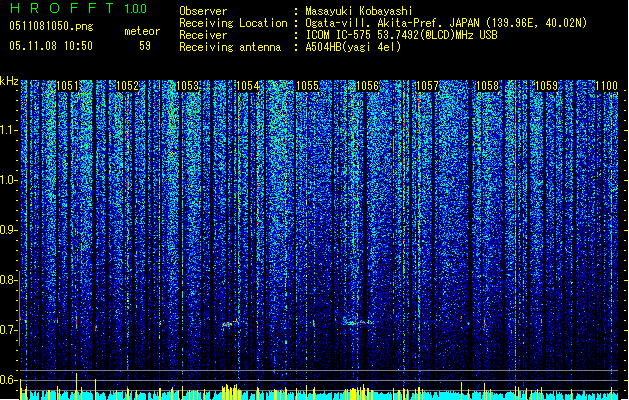Click the 'Observer' field label

coord(203,11)
